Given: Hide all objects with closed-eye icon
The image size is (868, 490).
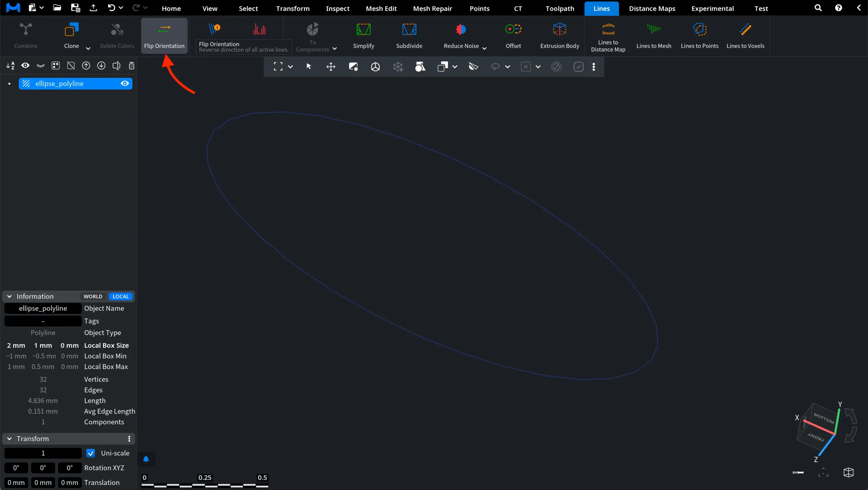Looking at the screenshot, I should (x=41, y=65).
